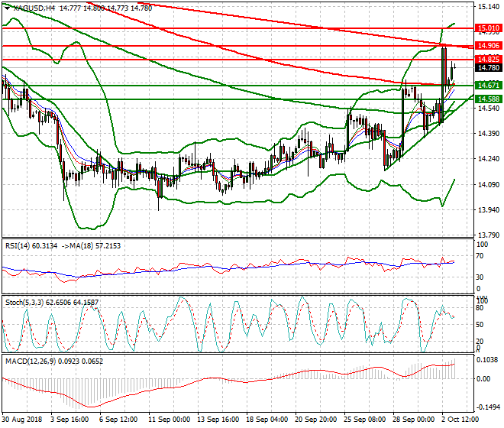The height and width of the screenshot is (428, 504).
Task: Click the ->MA(18) 57.2153 label in RSI panel
Action: pyautogui.click(x=91, y=246)
